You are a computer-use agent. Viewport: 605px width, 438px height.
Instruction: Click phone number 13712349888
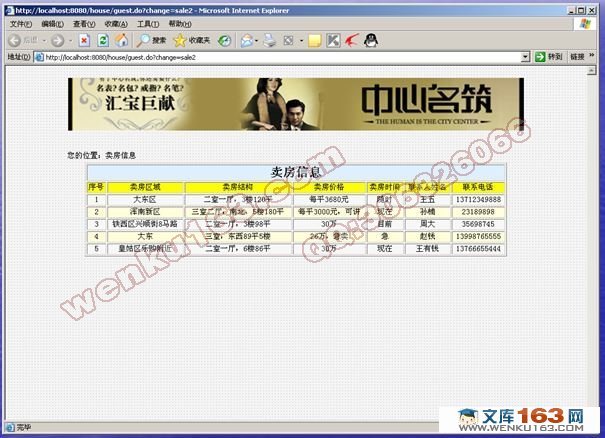[478, 200]
